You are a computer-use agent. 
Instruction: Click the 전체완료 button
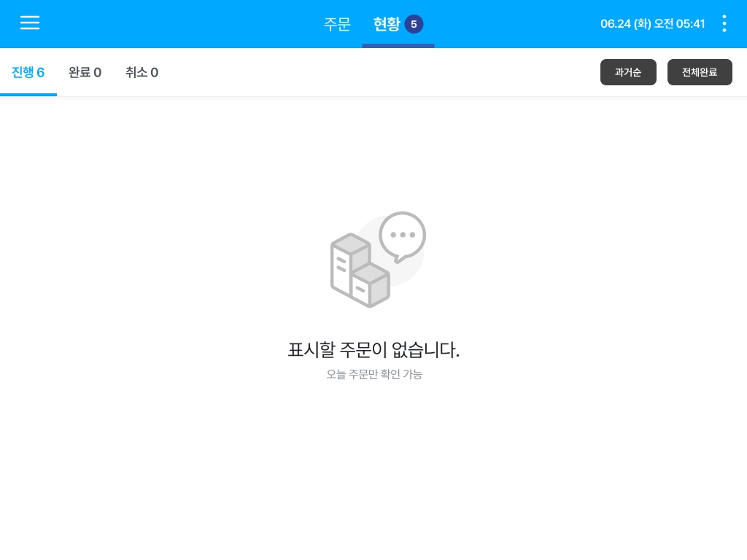click(700, 72)
